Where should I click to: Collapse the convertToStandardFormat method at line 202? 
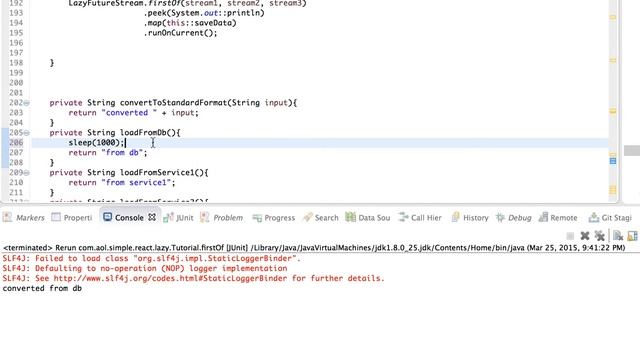27,103
